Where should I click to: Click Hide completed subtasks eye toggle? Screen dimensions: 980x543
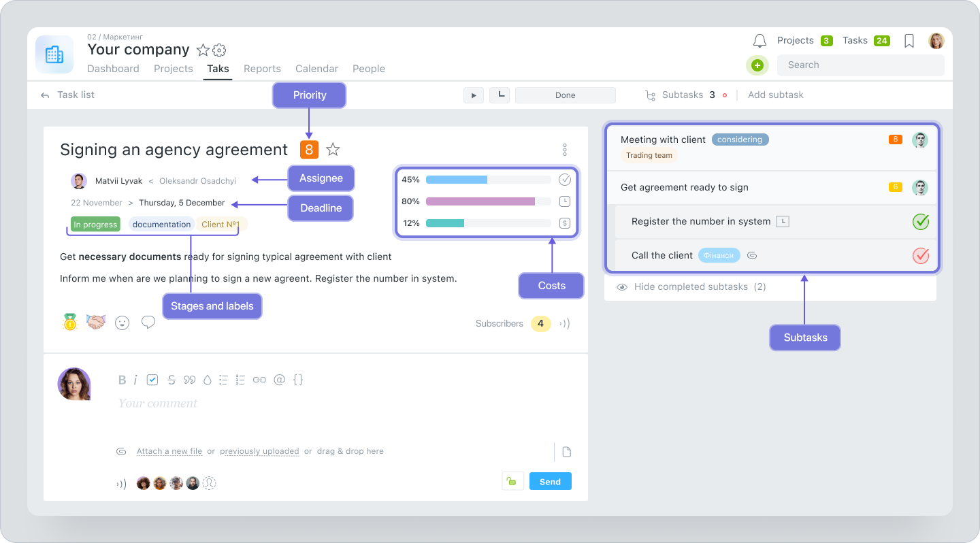pyautogui.click(x=622, y=286)
